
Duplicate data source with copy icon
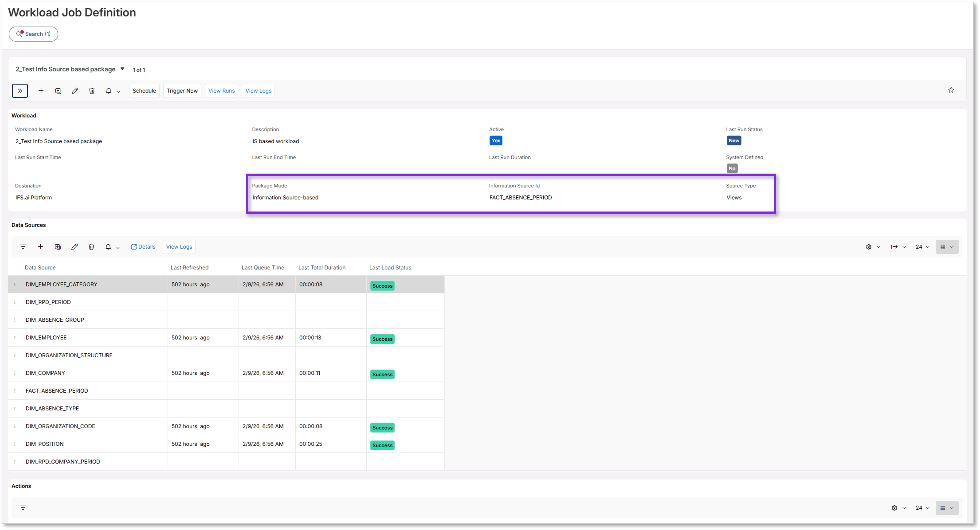[58, 247]
